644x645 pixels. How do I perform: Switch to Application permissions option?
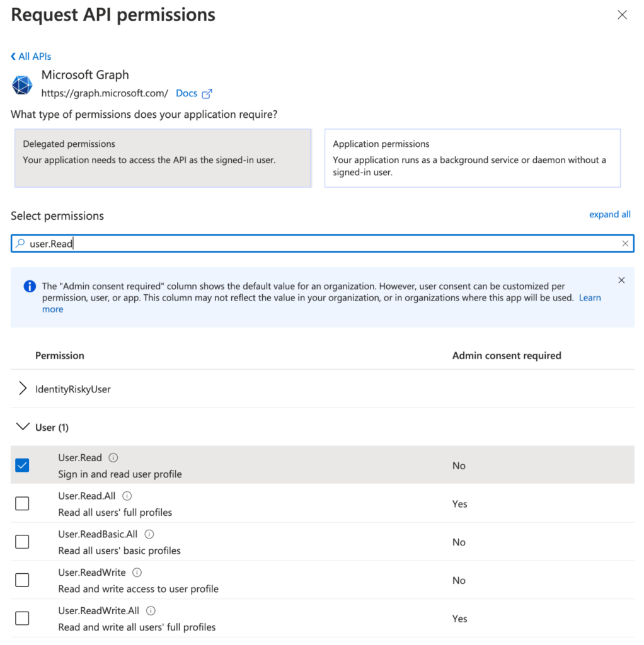[x=472, y=158]
